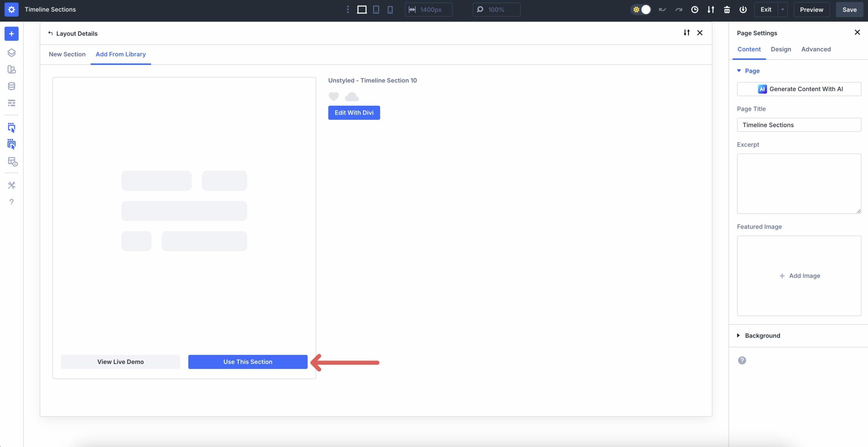Viewport: 868px width, 447px height.
Task: Favorite Timeline Section 10 with the heart icon
Action: coord(334,96)
